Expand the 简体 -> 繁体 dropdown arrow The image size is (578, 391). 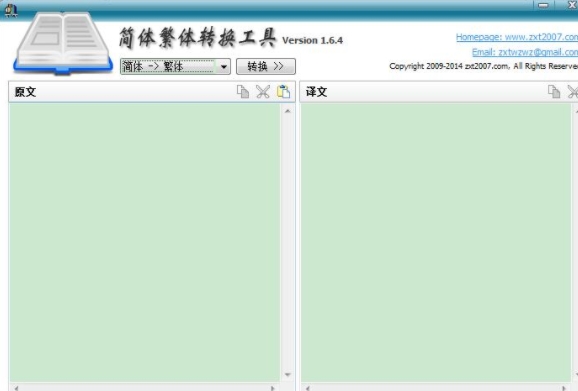(x=223, y=67)
